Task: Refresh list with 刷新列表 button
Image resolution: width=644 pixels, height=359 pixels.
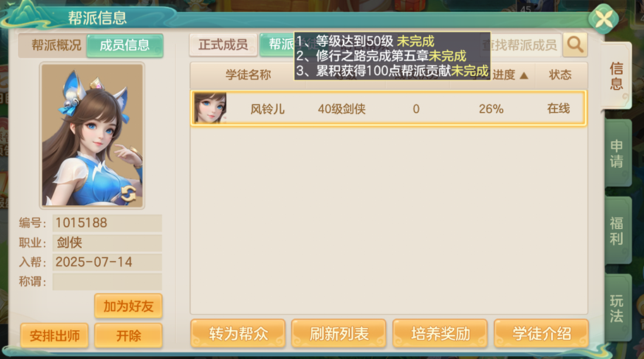Action: click(339, 334)
